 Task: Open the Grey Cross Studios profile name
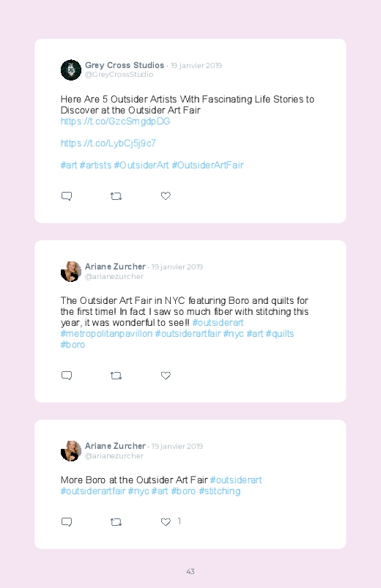(x=125, y=65)
